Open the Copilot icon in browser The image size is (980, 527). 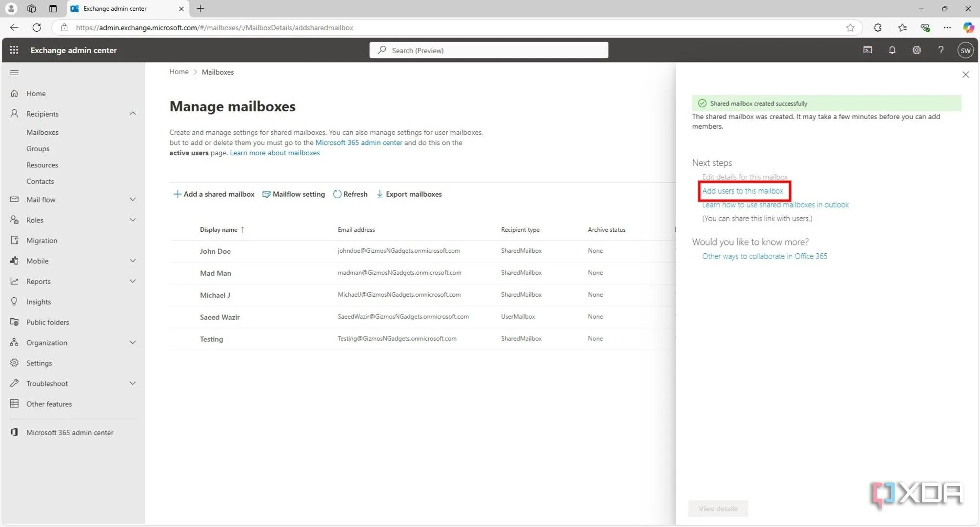point(968,27)
